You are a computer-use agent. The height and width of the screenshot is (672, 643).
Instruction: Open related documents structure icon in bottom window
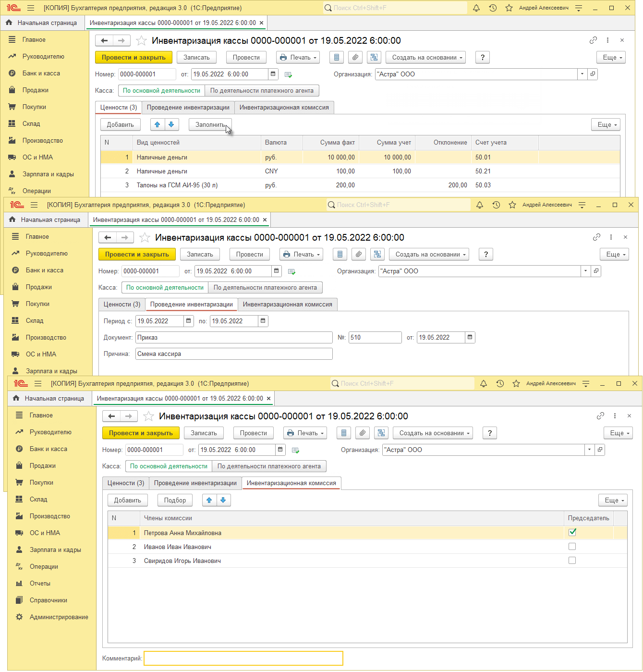click(x=381, y=433)
